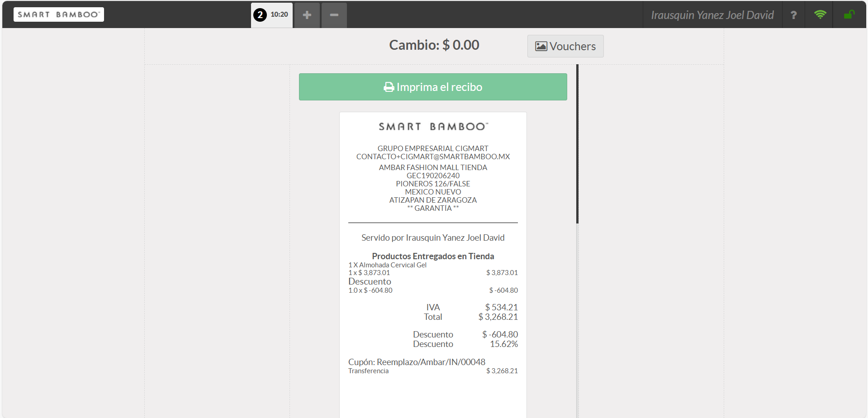Click the Smart Bamboo logo in header
This screenshot has width=868, height=418.
coord(59,14)
